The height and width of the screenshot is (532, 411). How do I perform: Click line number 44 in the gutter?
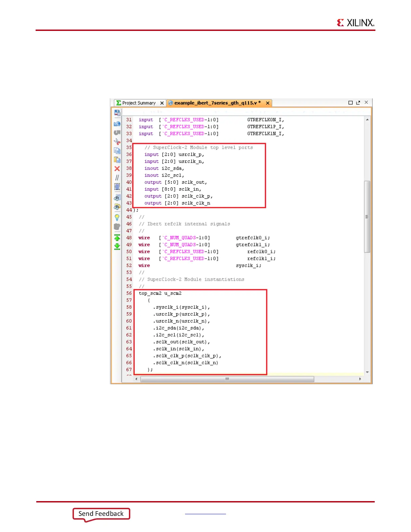point(129,210)
